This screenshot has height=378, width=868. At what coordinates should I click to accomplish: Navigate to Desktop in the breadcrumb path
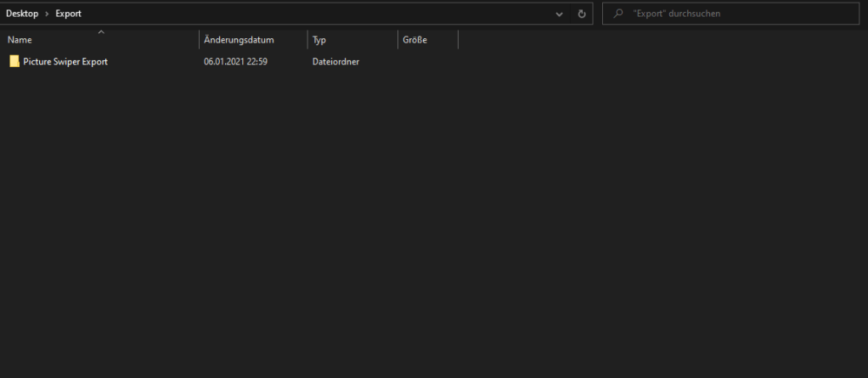coord(22,14)
